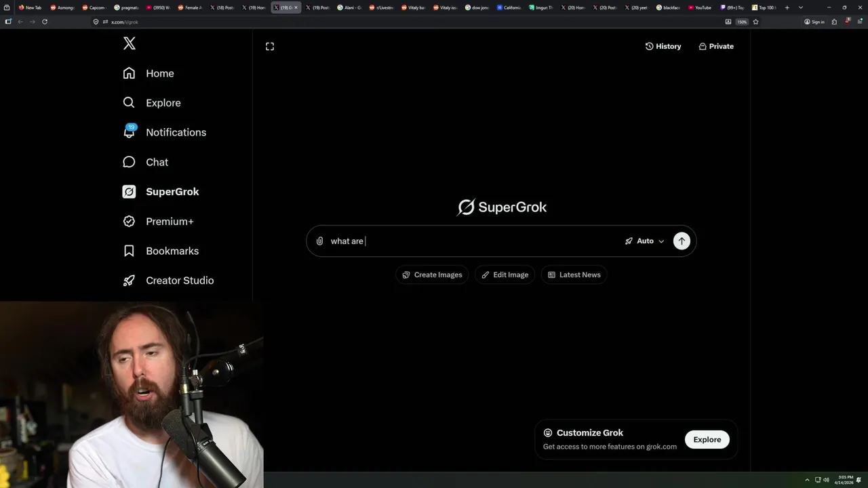Choose the Edit Image suggestion
Screen dimensions: 868x488
tap(505, 274)
